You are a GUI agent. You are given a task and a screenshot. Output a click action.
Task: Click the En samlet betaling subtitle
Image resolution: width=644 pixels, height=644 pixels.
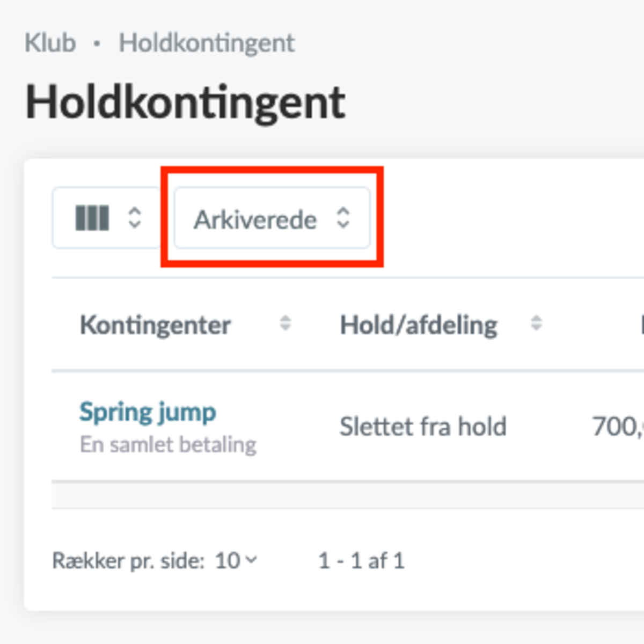point(168,445)
